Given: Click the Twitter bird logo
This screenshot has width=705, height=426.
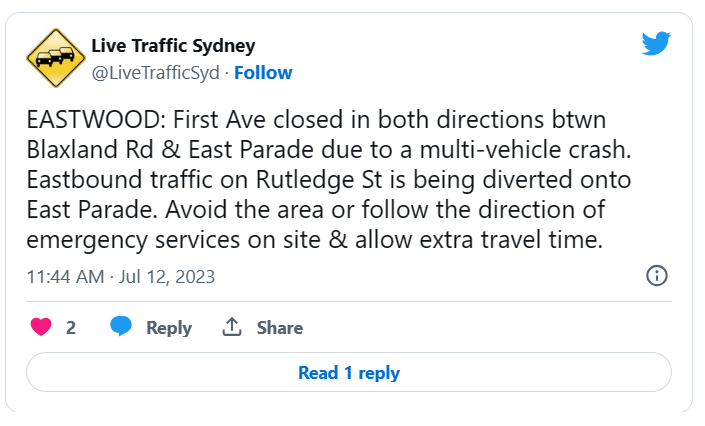Looking at the screenshot, I should [x=656, y=43].
